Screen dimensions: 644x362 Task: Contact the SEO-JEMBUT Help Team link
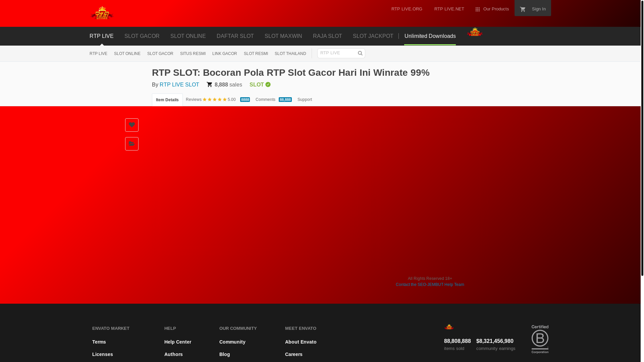(x=430, y=285)
